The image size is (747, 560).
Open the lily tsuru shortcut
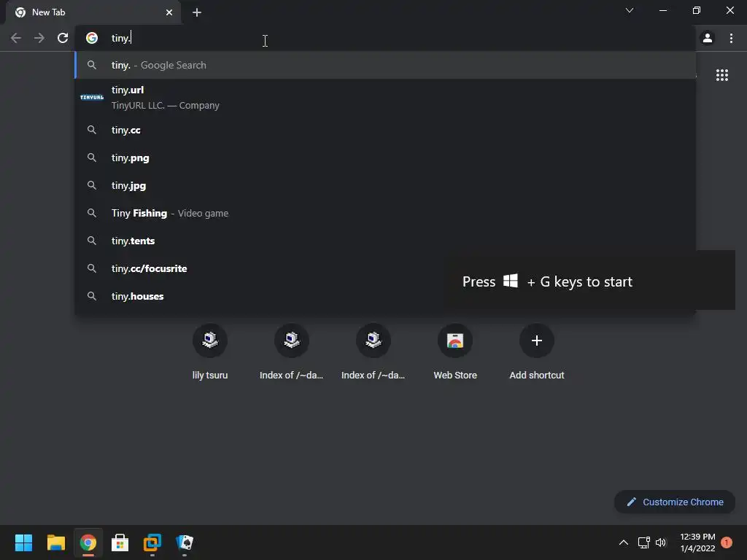210,351
